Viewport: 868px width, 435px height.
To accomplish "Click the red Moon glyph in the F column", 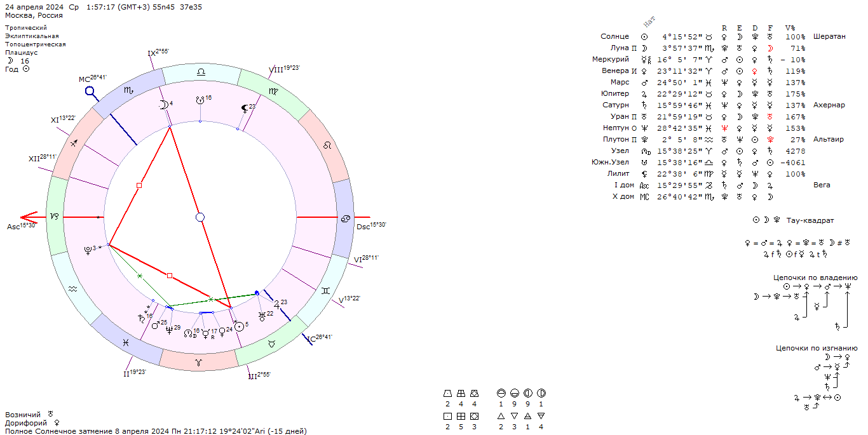I will click(770, 48).
